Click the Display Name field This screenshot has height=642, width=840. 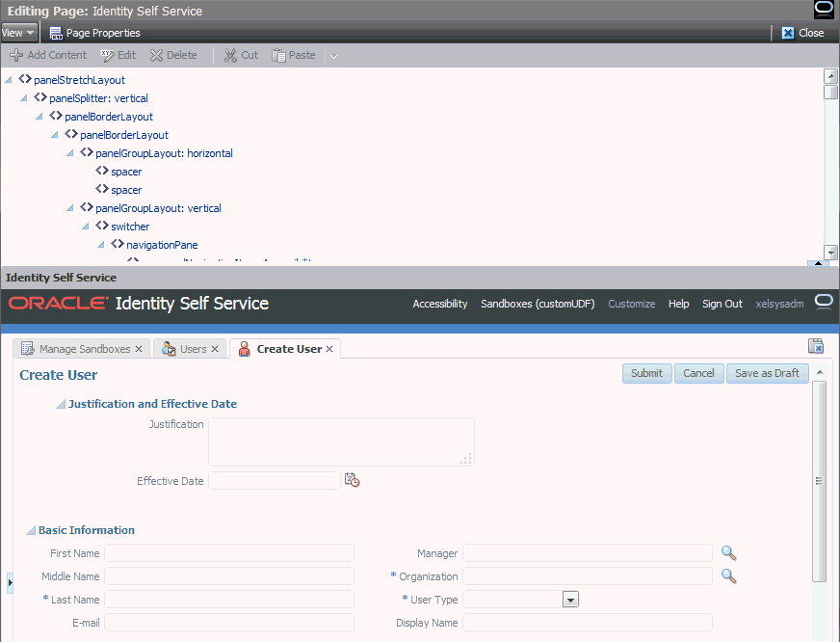588,622
